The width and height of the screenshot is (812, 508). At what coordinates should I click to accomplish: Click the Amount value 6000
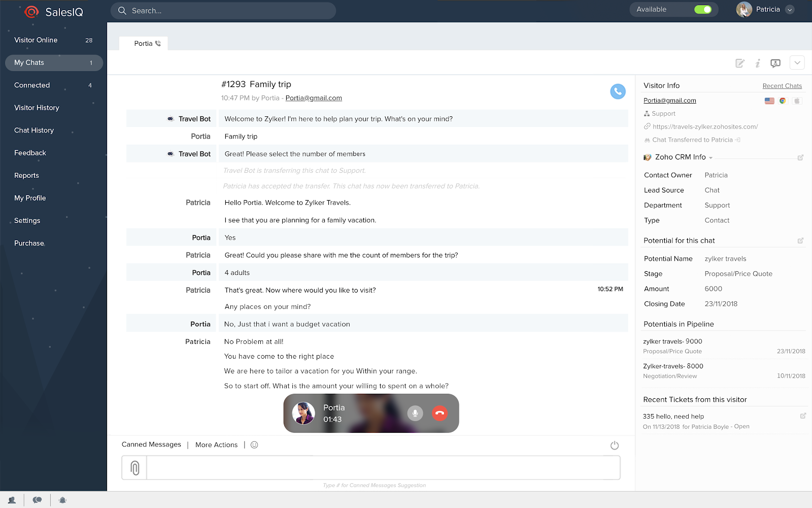(714, 289)
